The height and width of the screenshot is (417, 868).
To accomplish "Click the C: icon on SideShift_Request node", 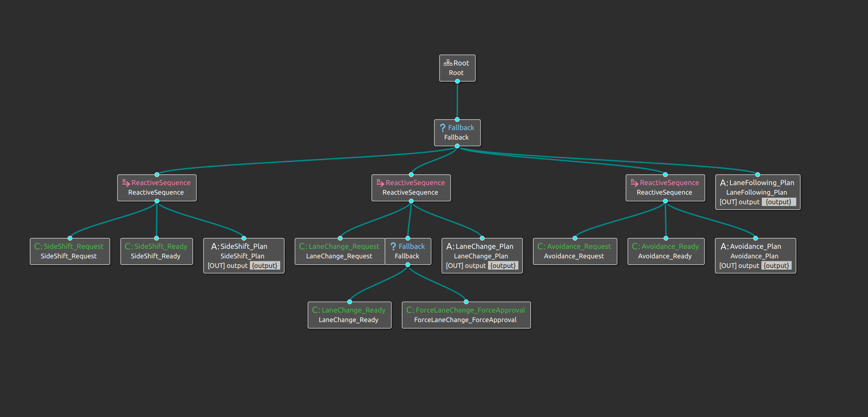I will pos(37,246).
